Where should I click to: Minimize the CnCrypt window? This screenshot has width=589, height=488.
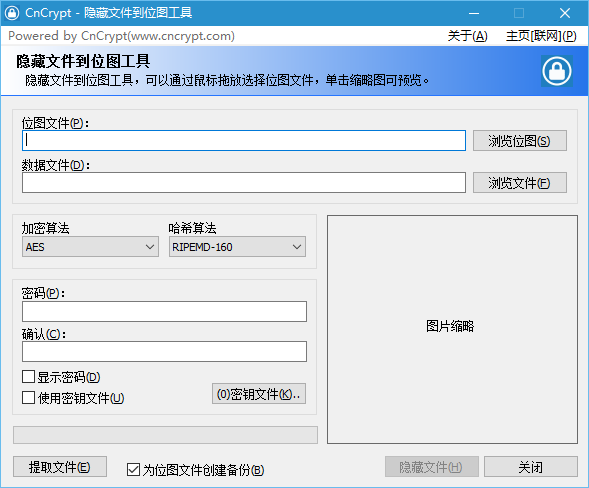(474, 13)
